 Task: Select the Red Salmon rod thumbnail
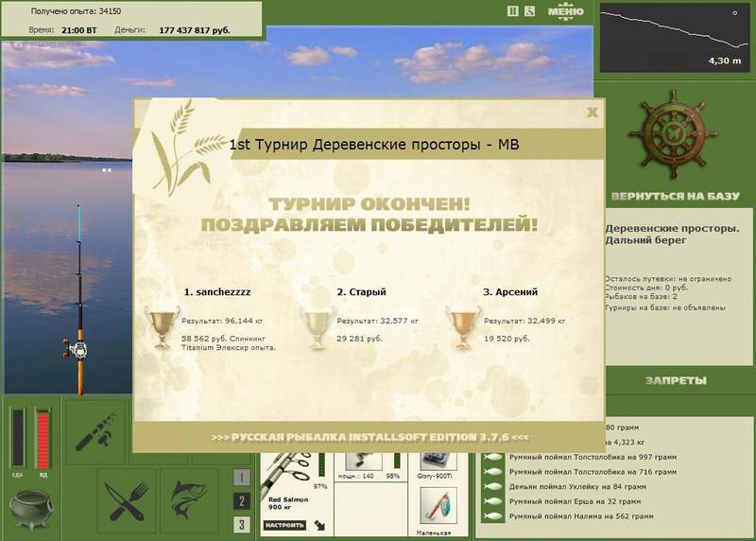coord(287,475)
